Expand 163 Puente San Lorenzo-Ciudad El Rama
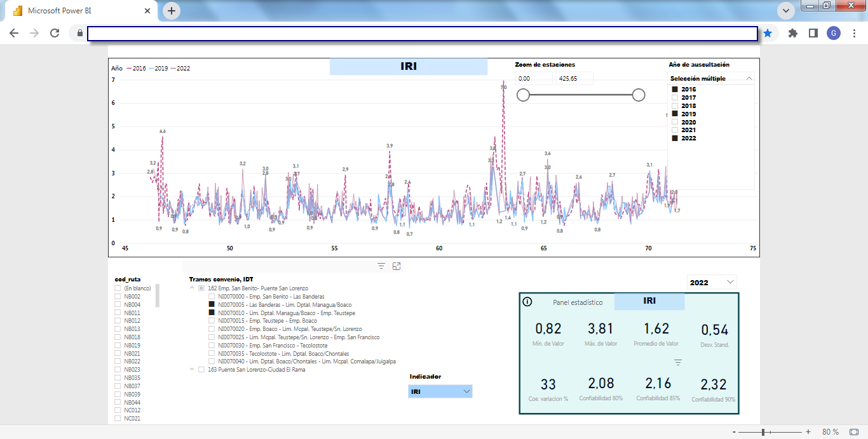Image resolution: width=868 pixels, height=439 pixels. (193, 369)
